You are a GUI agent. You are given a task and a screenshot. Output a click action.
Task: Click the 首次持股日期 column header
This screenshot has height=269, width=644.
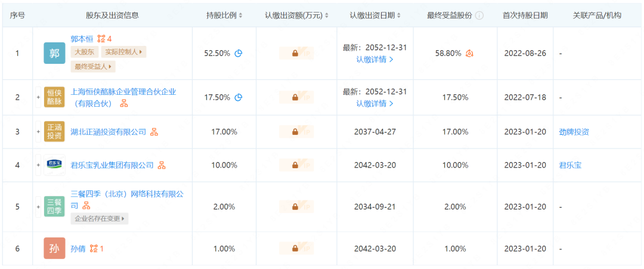[525, 16]
